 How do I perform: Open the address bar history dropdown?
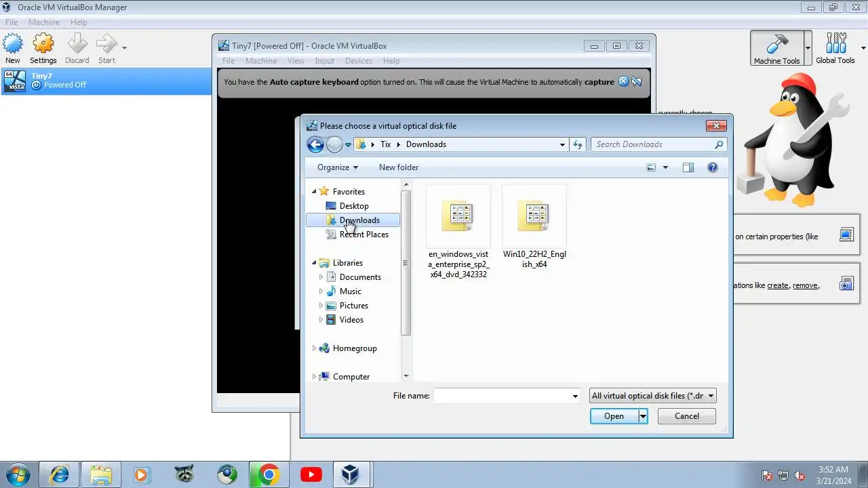pos(562,144)
